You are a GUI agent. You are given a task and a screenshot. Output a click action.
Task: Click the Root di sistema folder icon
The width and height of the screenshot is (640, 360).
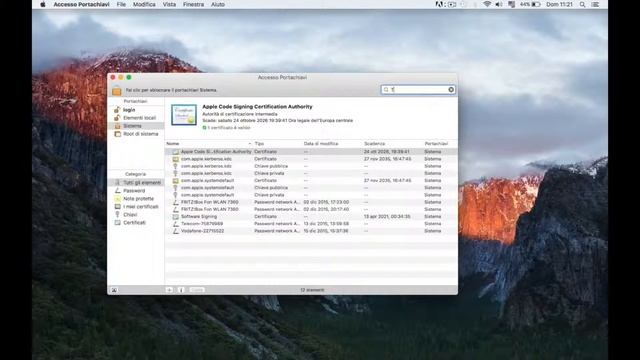pyautogui.click(x=118, y=134)
